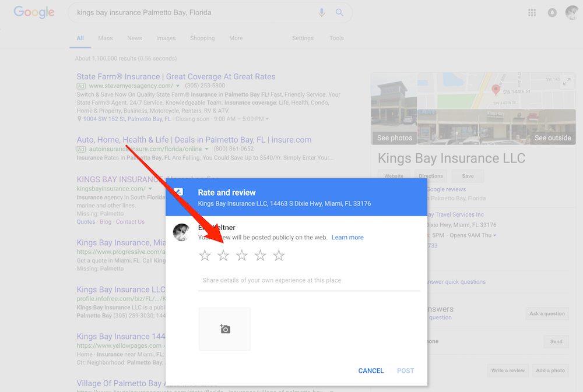This screenshot has width=583, height=392.
Task: Switch to the Shopping tab
Action: point(202,38)
